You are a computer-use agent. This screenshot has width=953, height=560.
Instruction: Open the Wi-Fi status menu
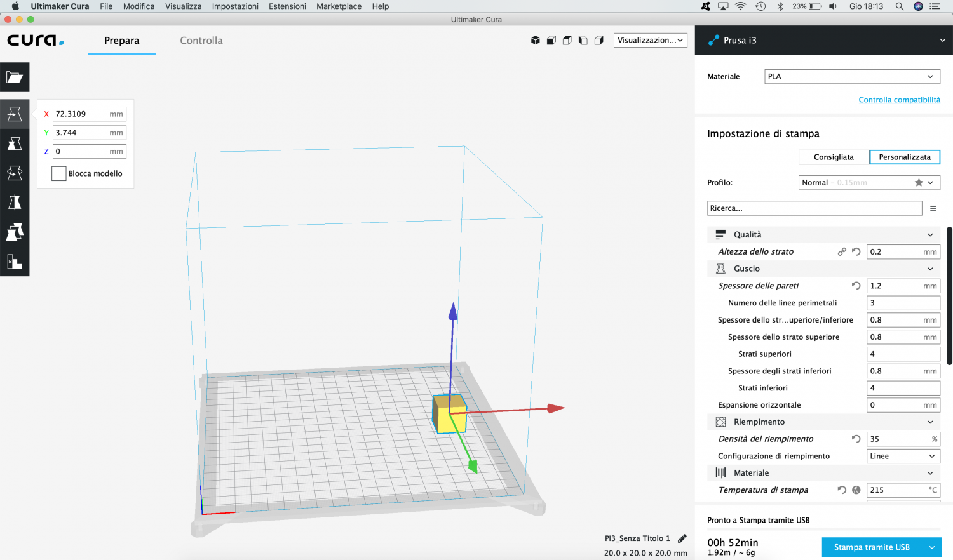click(x=741, y=6)
